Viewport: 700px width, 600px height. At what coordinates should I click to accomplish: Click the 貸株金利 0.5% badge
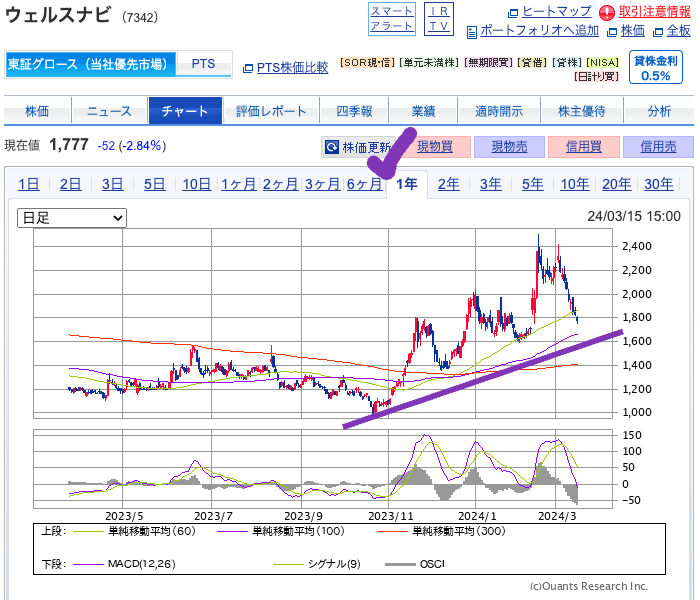coord(656,67)
